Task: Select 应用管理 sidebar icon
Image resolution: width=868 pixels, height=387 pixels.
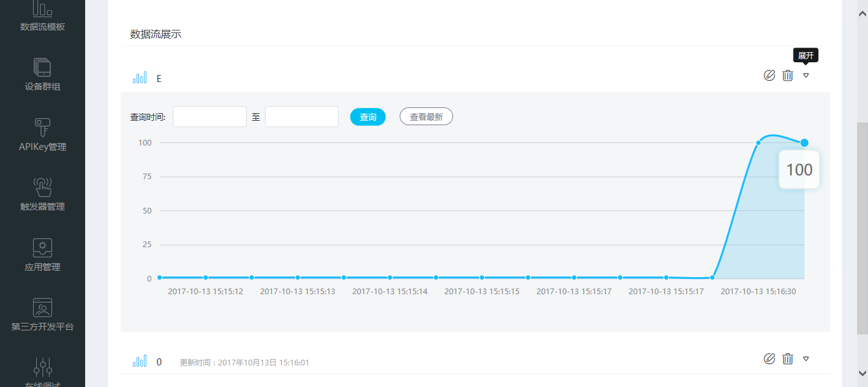Action: click(43, 248)
